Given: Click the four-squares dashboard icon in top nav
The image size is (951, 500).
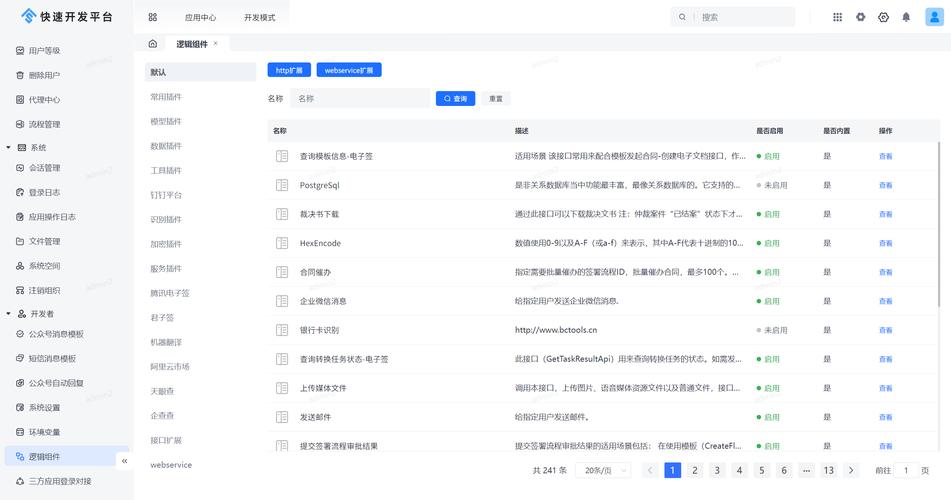Looking at the screenshot, I should (x=153, y=17).
